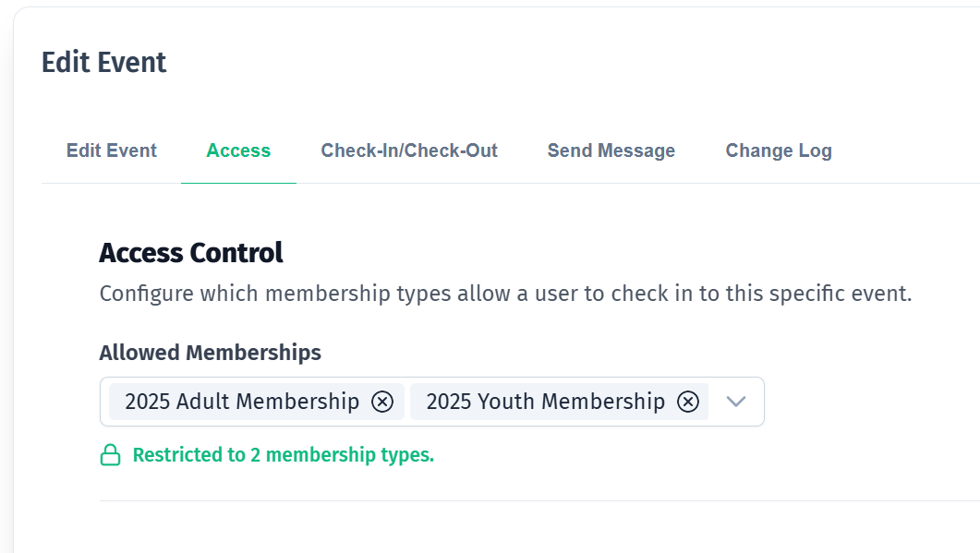
Task: Go to the Send Message tab
Action: 611,150
